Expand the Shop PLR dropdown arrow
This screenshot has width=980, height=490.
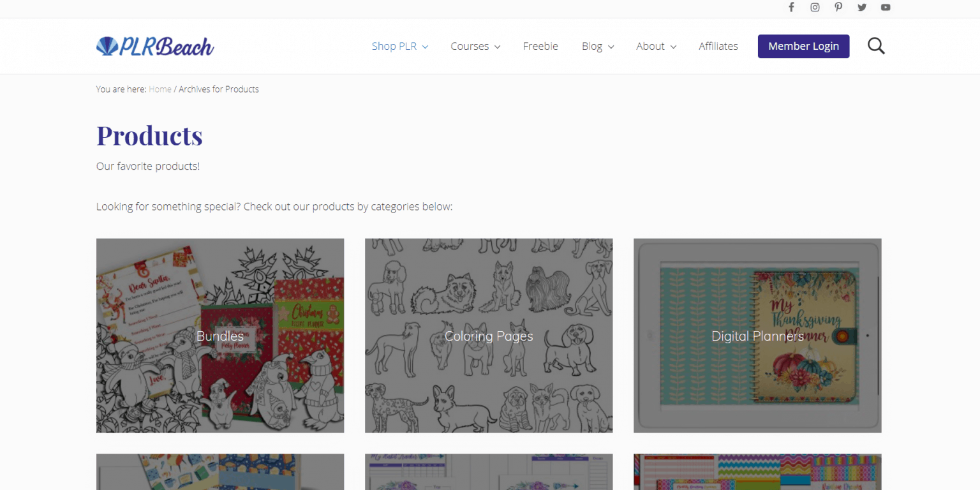(x=425, y=47)
